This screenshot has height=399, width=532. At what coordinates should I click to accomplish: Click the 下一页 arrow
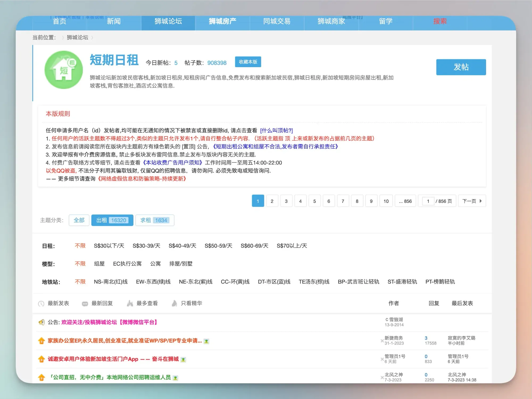481,201
